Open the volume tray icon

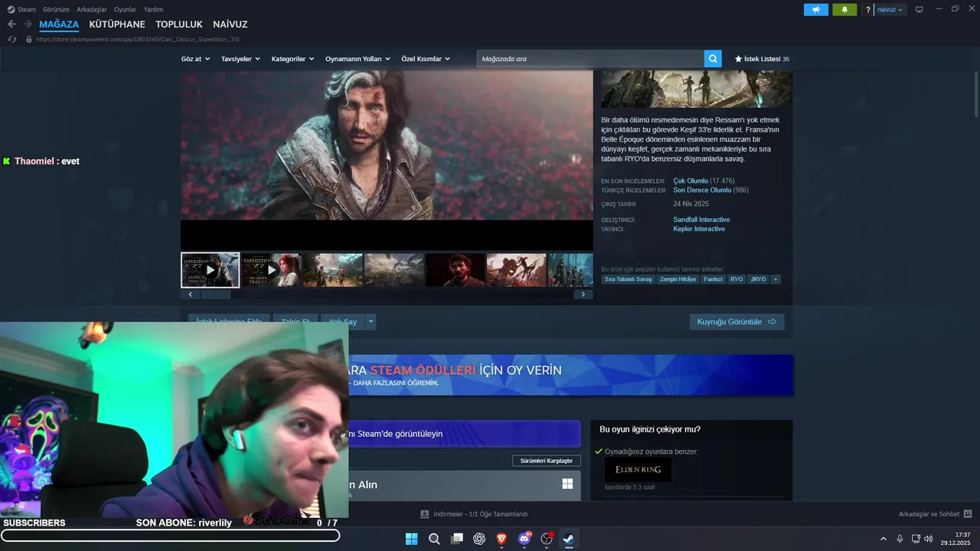(x=929, y=539)
